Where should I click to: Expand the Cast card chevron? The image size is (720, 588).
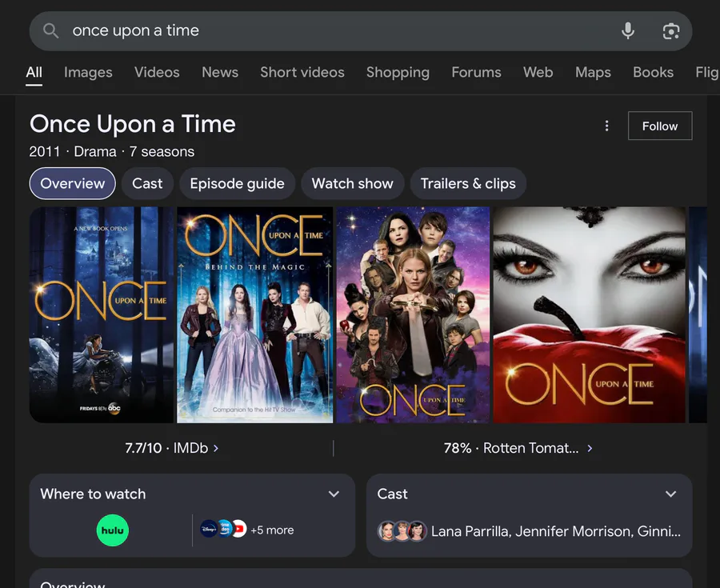click(x=671, y=494)
